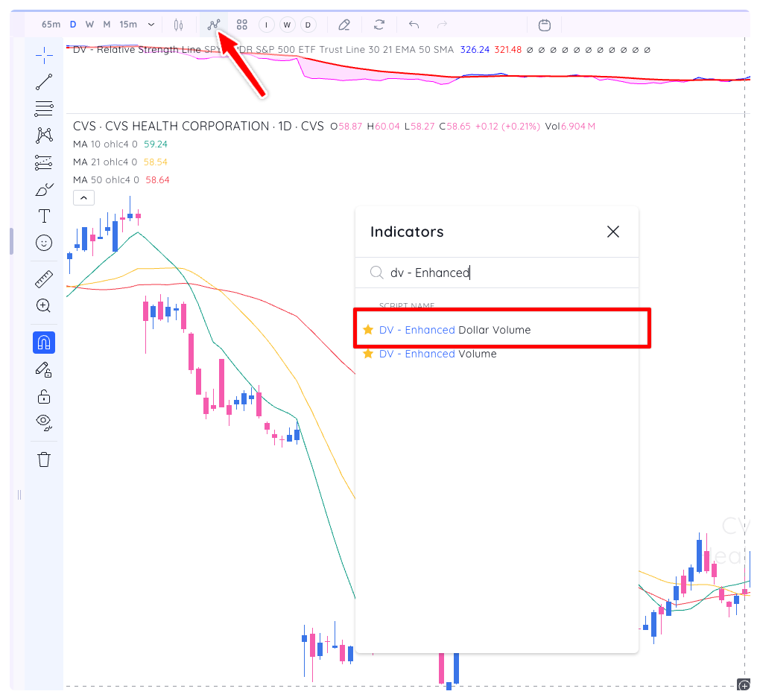
Task: Toggle lock all drawings
Action: click(x=44, y=397)
